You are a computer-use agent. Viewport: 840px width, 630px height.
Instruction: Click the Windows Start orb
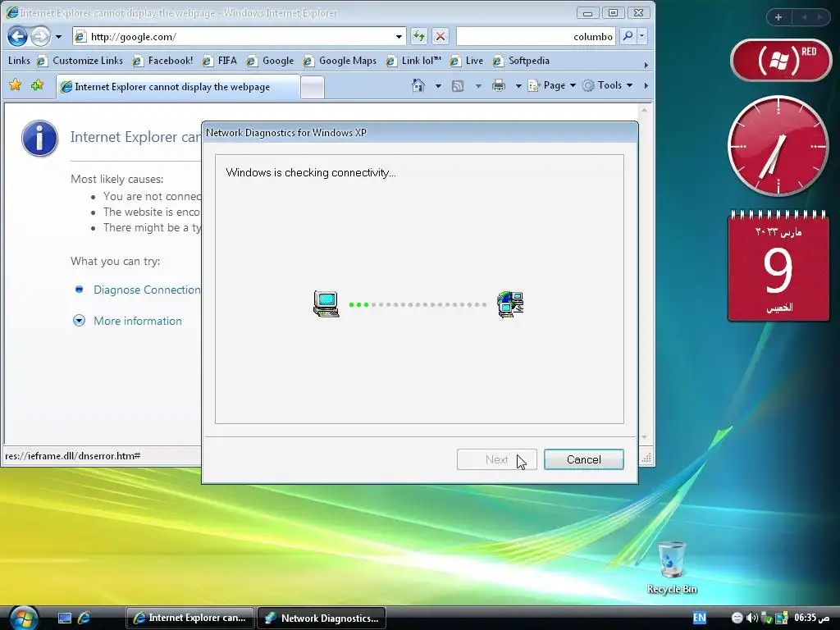[x=24, y=617]
